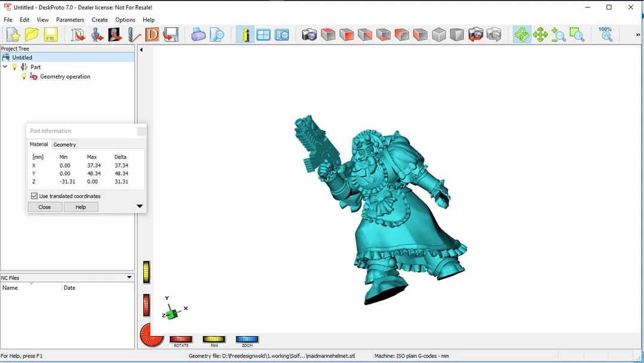The width and height of the screenshot is (644, 363).
Task: Switch to the Geometry tab
Action: (x=64, y=144)
